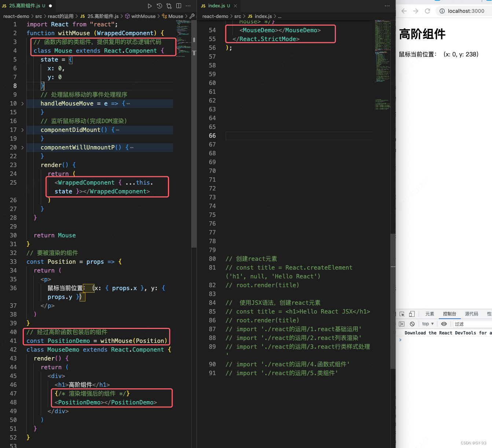Open index.js breadcrumb in right editor

260,16
